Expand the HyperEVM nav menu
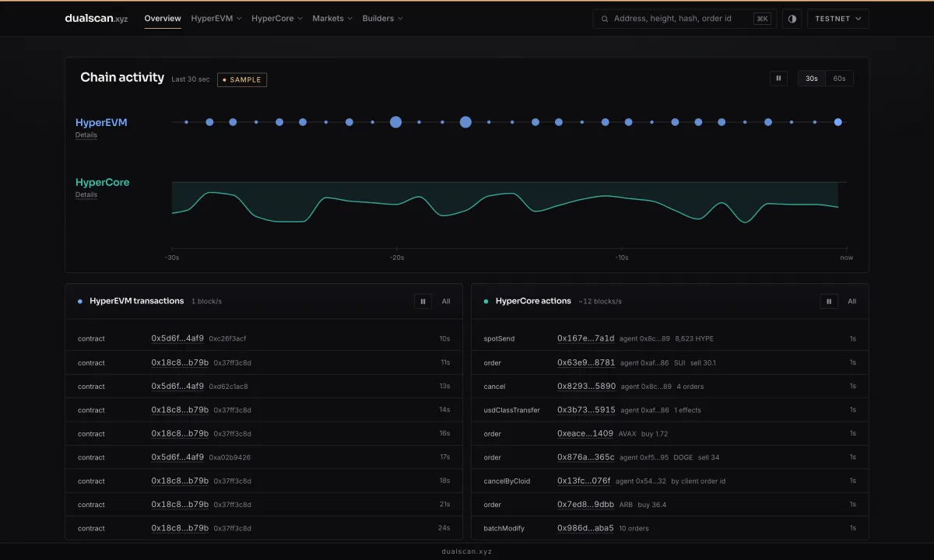Image resolution: width=934 pixels, height=560 pixels. pos(216,19)
